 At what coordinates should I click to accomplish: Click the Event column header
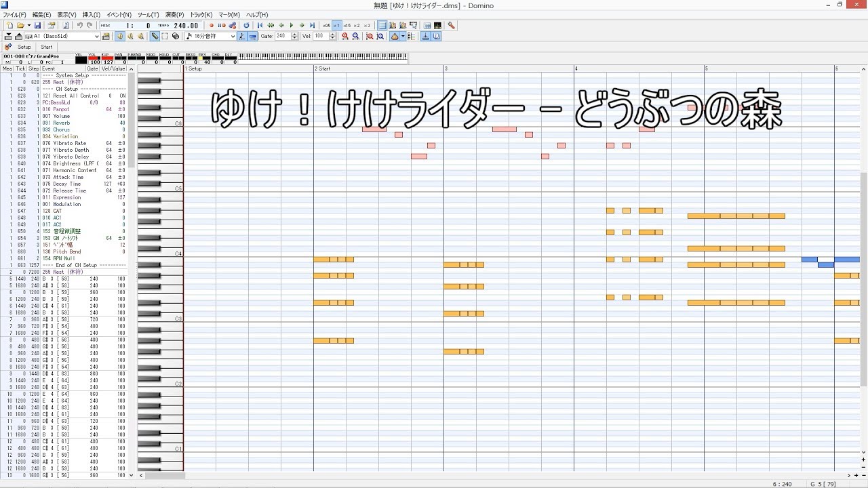[63, 68]
